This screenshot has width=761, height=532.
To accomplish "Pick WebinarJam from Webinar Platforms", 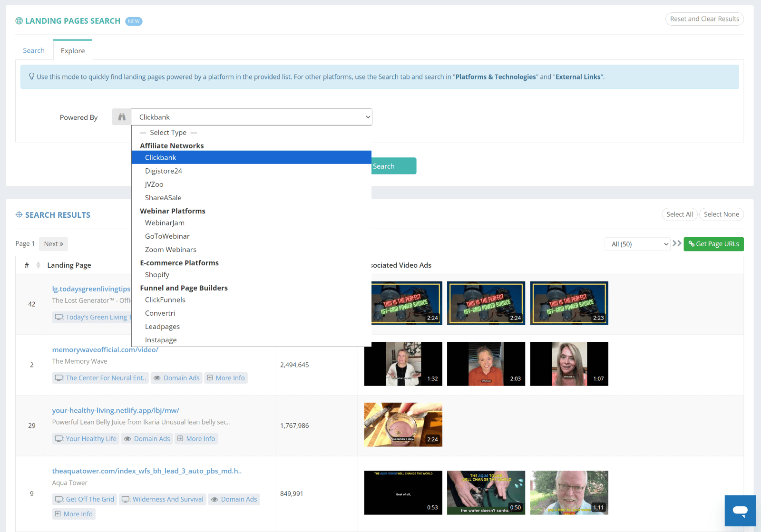I will coord(251,222).
